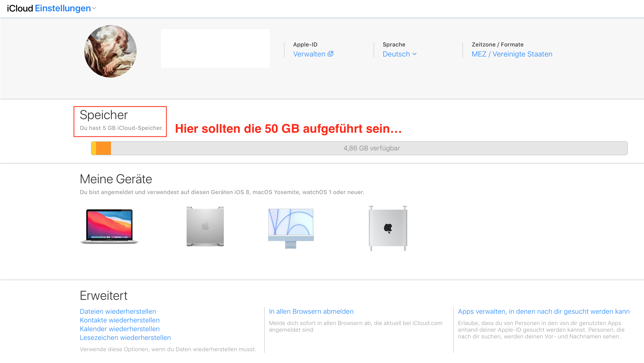Open Dateien wiederherstellen

click(118, 311)
